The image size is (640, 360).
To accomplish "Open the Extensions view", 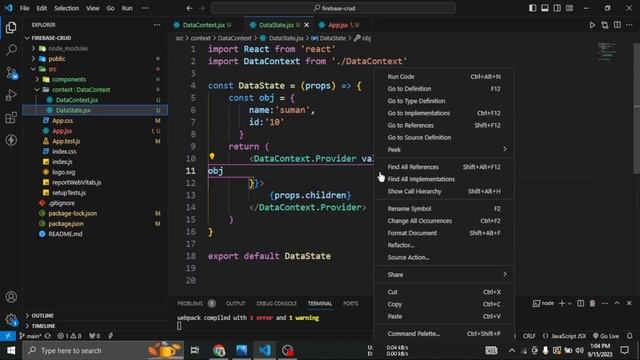I will [x=11, y=118].
